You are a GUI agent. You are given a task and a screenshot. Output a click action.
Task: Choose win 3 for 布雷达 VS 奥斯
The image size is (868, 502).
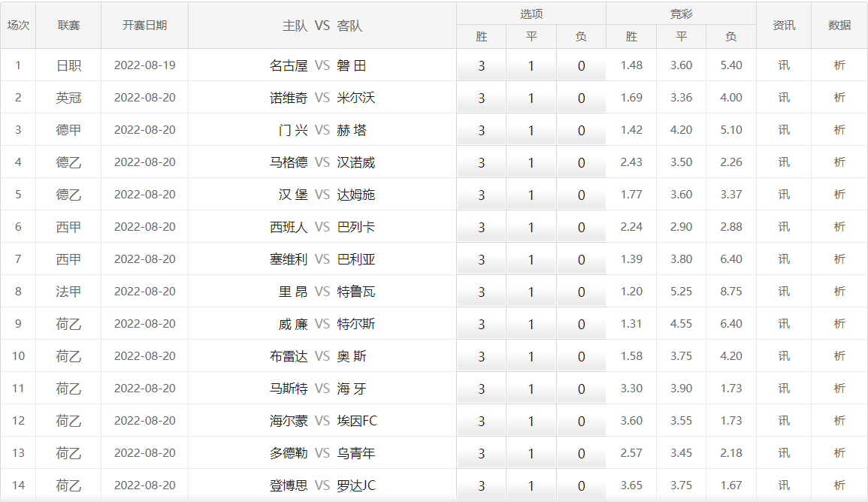coord(481,356)
